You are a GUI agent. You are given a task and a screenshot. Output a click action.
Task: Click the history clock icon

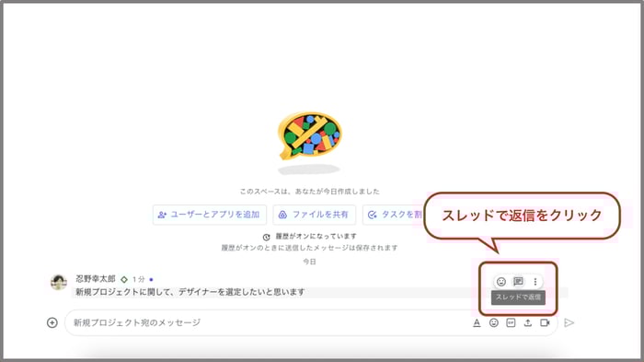tap(267, 237)
